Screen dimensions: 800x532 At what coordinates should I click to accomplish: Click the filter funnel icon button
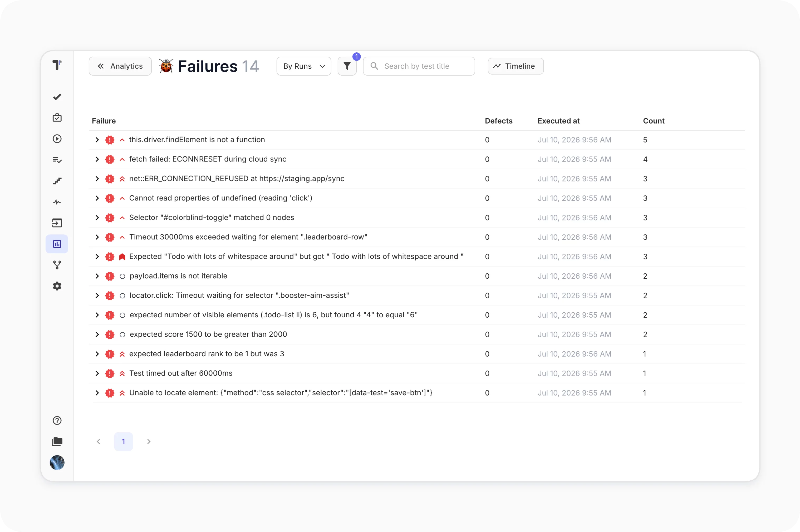tap(347, 66)
